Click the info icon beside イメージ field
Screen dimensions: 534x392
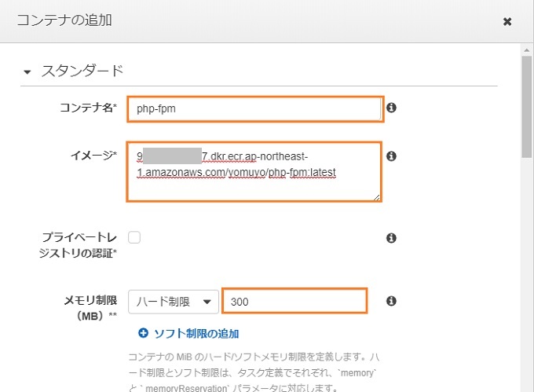point(391,156)
